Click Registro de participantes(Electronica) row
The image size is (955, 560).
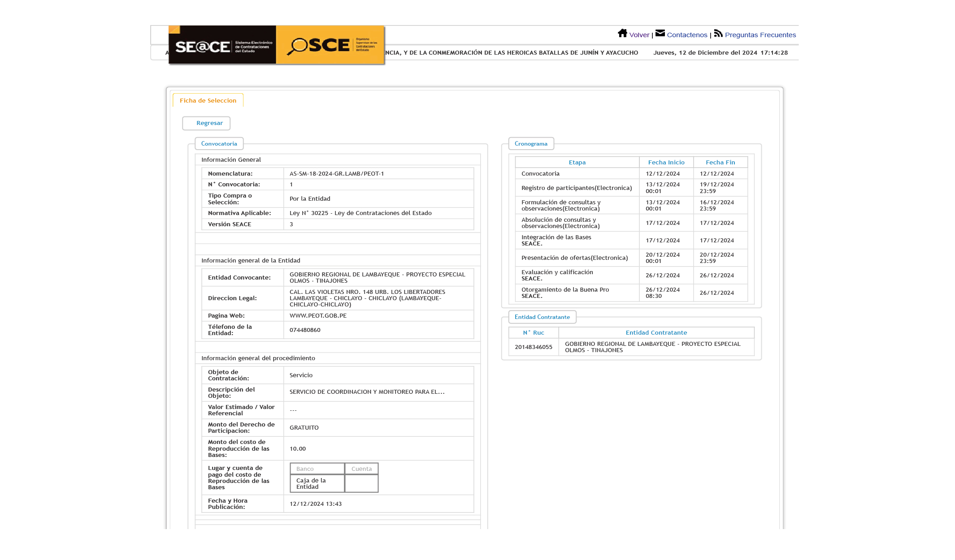pos(631,188)
